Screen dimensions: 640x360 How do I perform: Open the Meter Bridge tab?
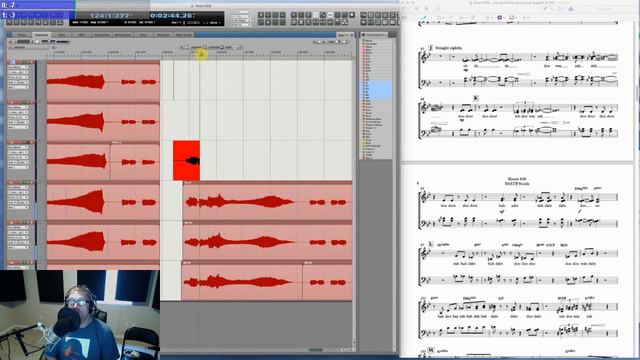[x=184, y=35]
